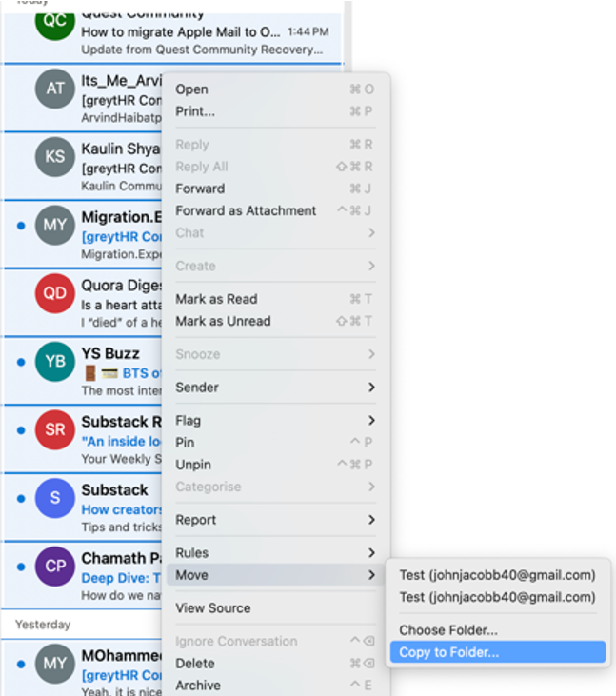Open the Quora Digest email row
This screenshot has width=616, height=696.
coord(83,302)
